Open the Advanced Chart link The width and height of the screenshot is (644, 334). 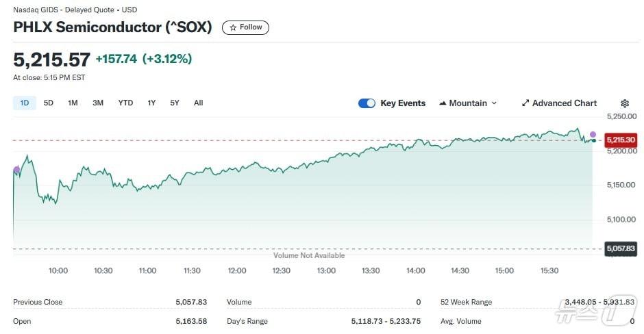click(x=565, y=103)
